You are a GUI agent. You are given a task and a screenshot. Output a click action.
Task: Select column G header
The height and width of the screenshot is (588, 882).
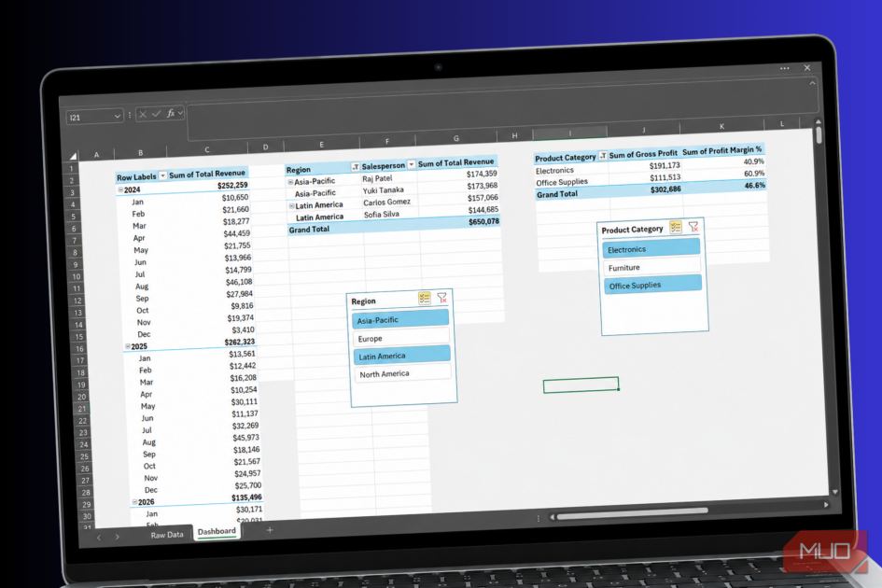tap(456, 138)
